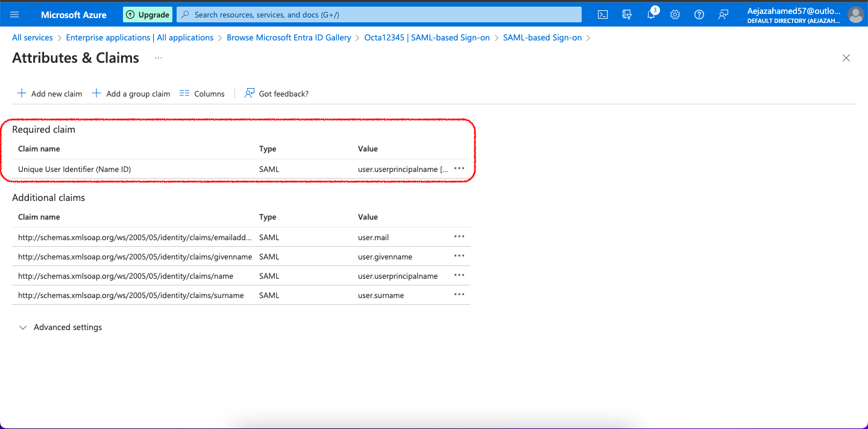Image resolution: width=868 pixels, height=429 pixels.
Task: Click Got feedback? in the toolbar
Action: point(277,94)
